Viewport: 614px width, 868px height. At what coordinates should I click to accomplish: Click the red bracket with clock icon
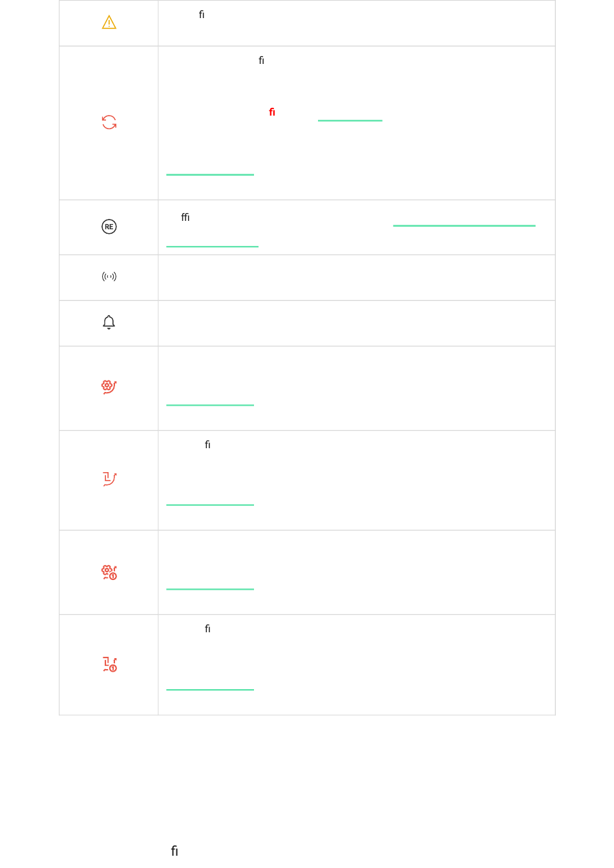coord(109,665)
